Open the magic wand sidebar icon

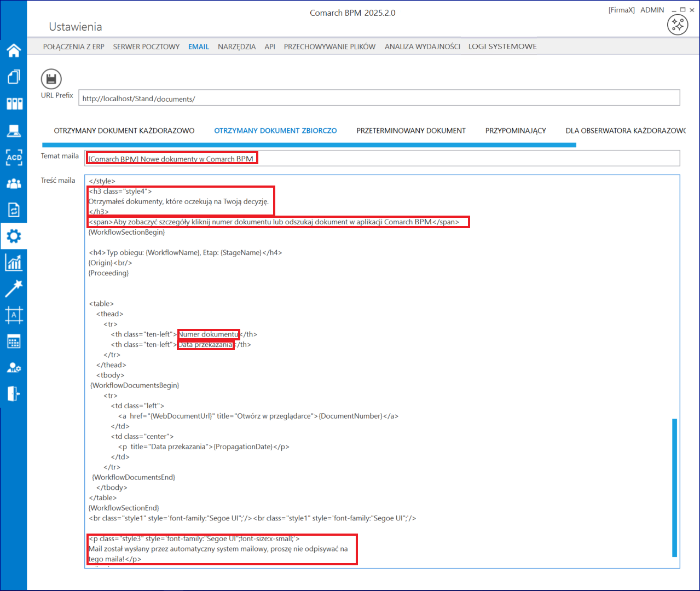pyautogui.click(x=14, y=288)
